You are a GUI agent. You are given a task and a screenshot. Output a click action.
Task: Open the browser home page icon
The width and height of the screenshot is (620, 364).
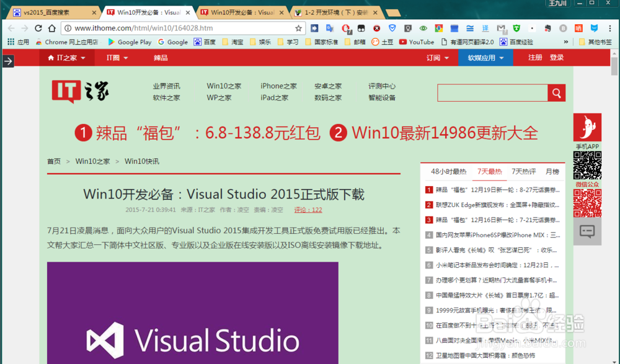[52, 28]
